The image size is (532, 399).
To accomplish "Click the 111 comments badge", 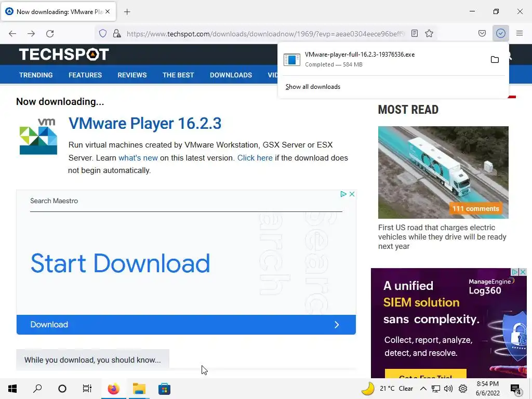I will (475, 209).
